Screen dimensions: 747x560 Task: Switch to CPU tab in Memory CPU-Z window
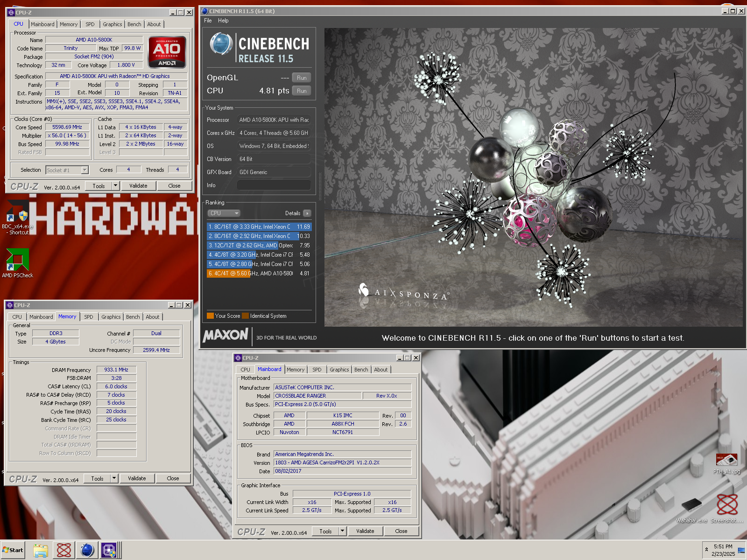pos(17,317)
